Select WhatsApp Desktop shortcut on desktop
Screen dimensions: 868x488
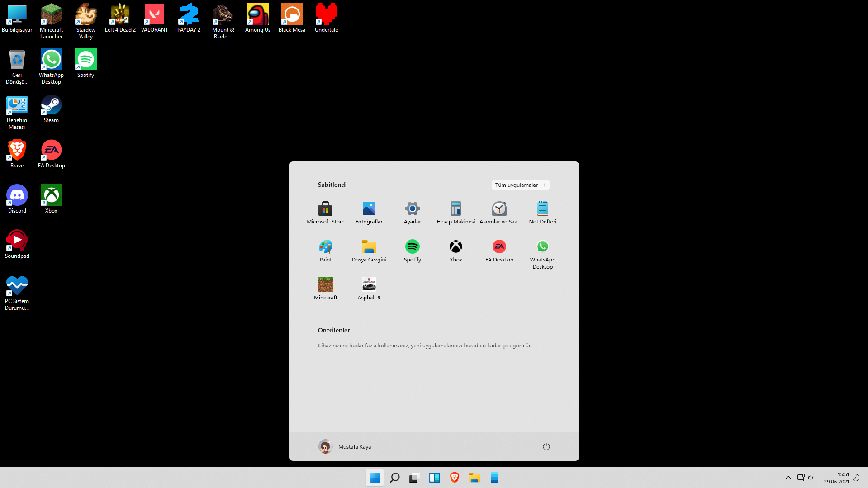coord(52,67)
